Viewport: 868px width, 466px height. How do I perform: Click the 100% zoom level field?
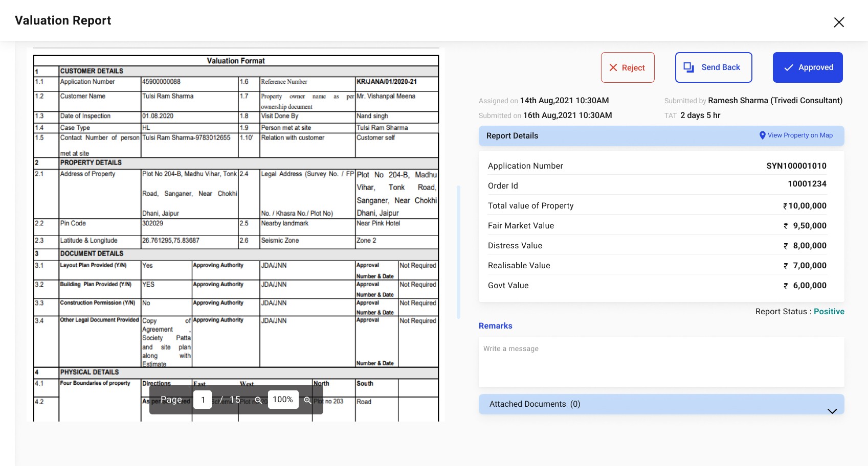(x=283, y=400)
